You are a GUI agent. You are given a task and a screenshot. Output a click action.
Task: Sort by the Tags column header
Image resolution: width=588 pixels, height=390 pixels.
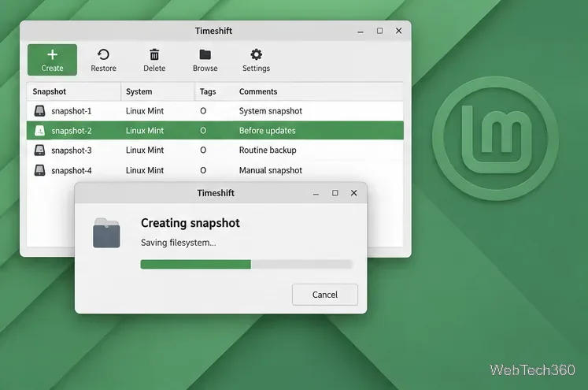tap(208, 91)
